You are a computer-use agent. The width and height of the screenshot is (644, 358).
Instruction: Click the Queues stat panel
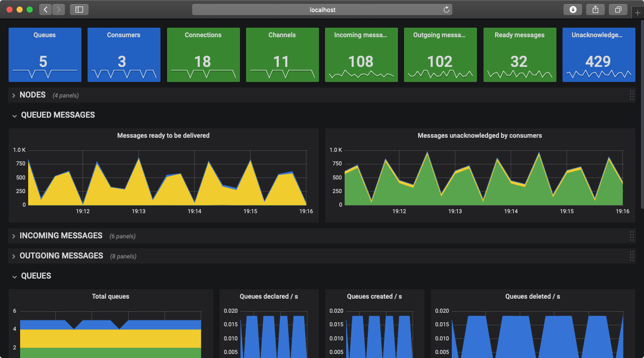pyautogui.click(x=44, y=55)
